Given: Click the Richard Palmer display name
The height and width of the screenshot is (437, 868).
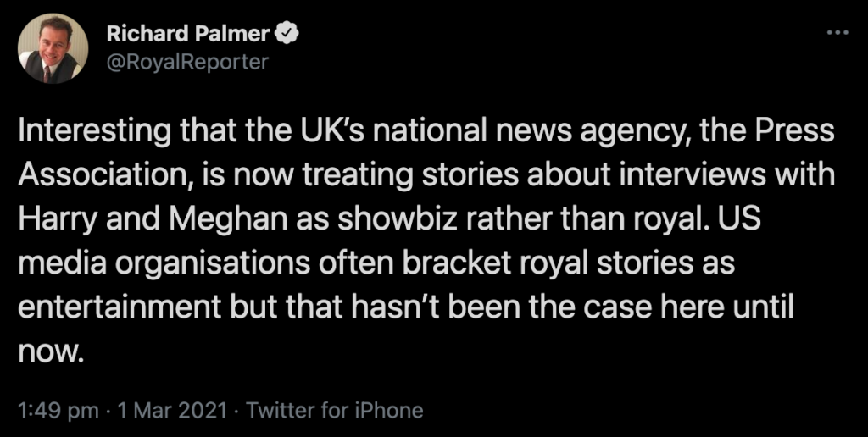Looking at the screenshot, I should click(x=188, y=34).
